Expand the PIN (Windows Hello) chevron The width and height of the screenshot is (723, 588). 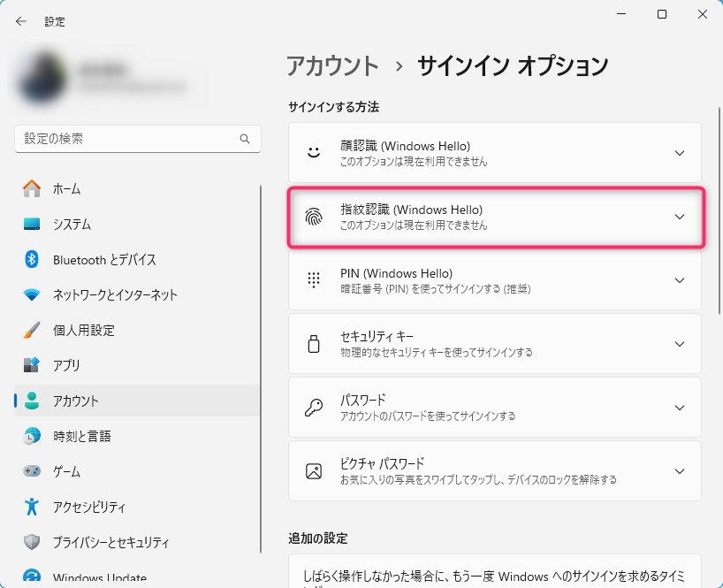[x=680, y=280]
